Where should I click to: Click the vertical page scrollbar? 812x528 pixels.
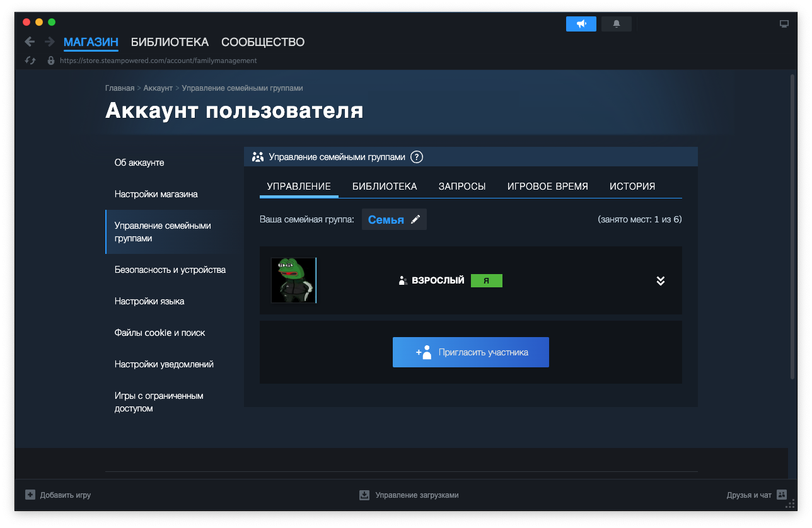792,227
